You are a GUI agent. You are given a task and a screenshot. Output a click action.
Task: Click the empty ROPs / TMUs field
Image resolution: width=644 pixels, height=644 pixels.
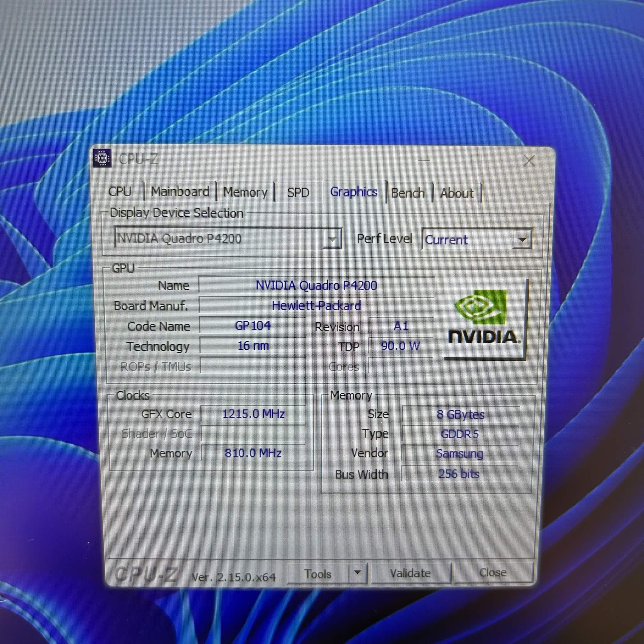pos(253,366)
